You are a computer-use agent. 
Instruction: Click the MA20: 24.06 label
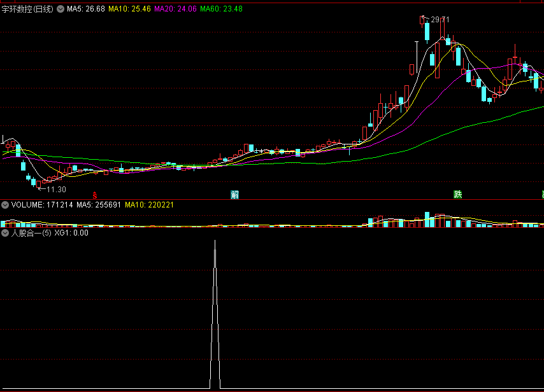[175, 9]
